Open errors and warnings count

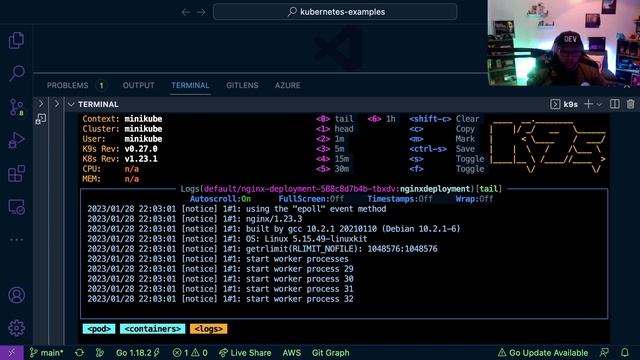click(190, 353)
